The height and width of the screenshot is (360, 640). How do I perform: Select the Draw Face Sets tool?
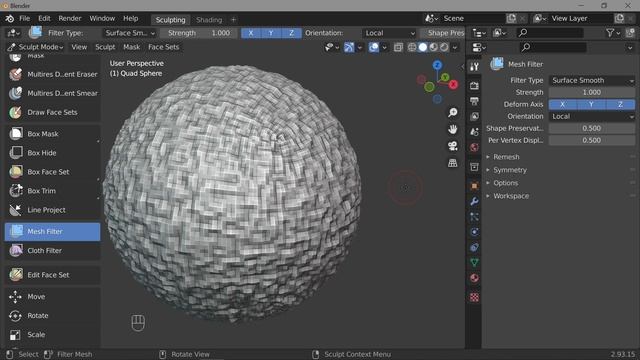[53, 112]
